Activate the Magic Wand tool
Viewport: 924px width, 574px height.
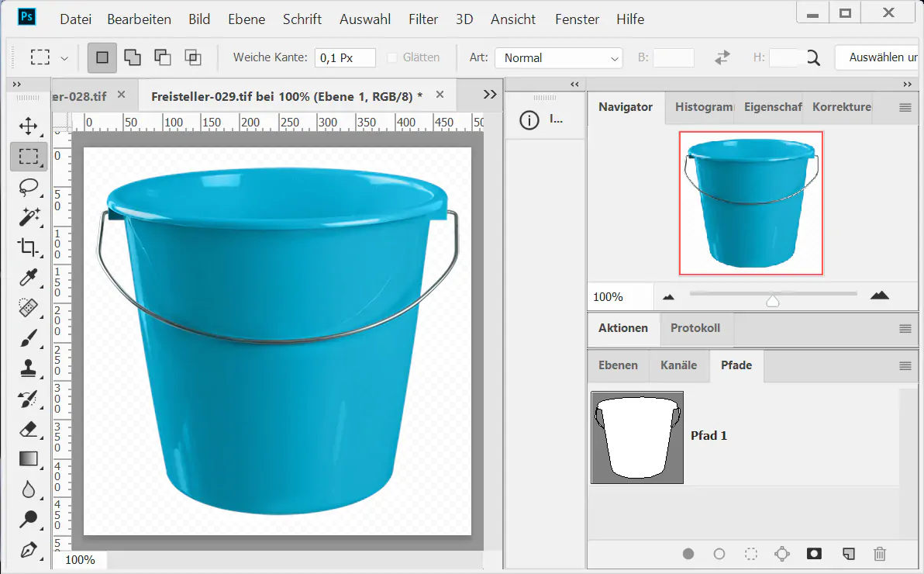coord(29,216)
